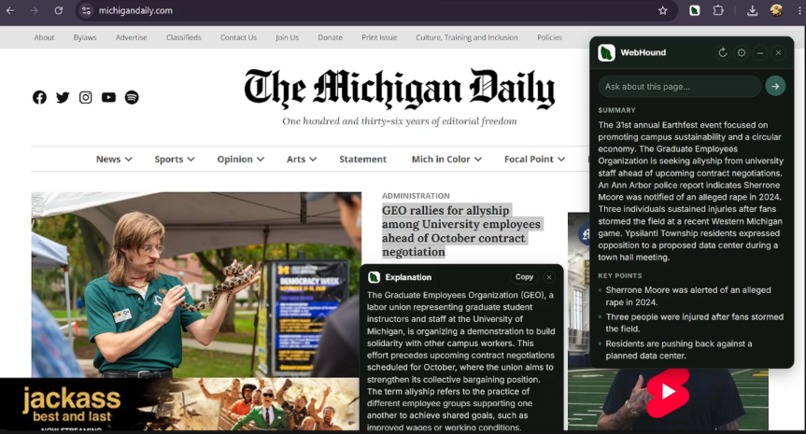Screen dimensions: 806x434
Task: Click the Explanation popup logo icon
Action: point(374,277)
